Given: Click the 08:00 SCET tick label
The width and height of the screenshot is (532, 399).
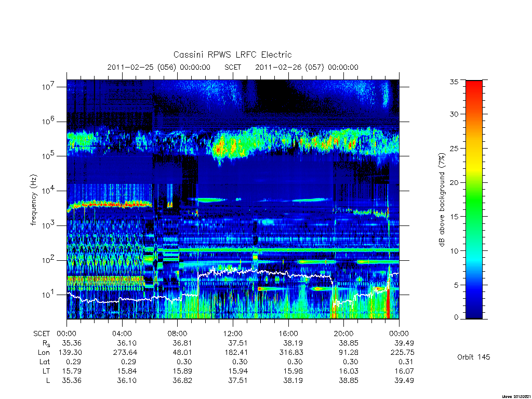Looking at the screenshot, I should point(178,334).
